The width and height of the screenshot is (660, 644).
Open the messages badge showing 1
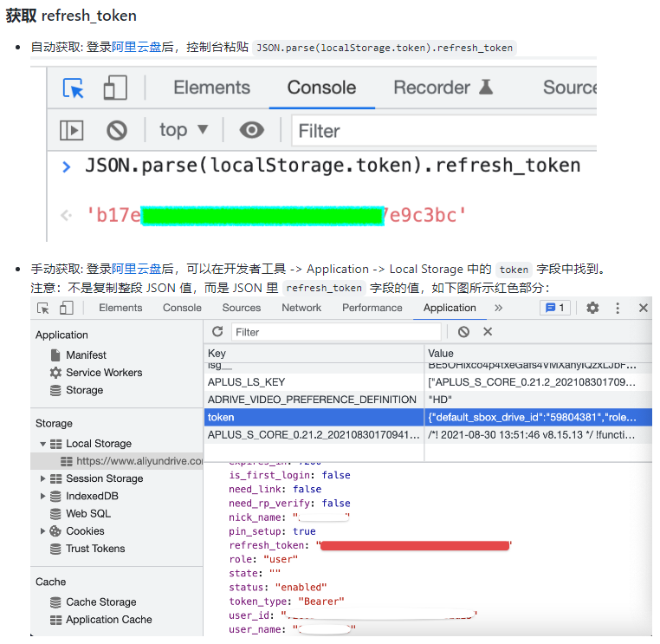point(555,308)
